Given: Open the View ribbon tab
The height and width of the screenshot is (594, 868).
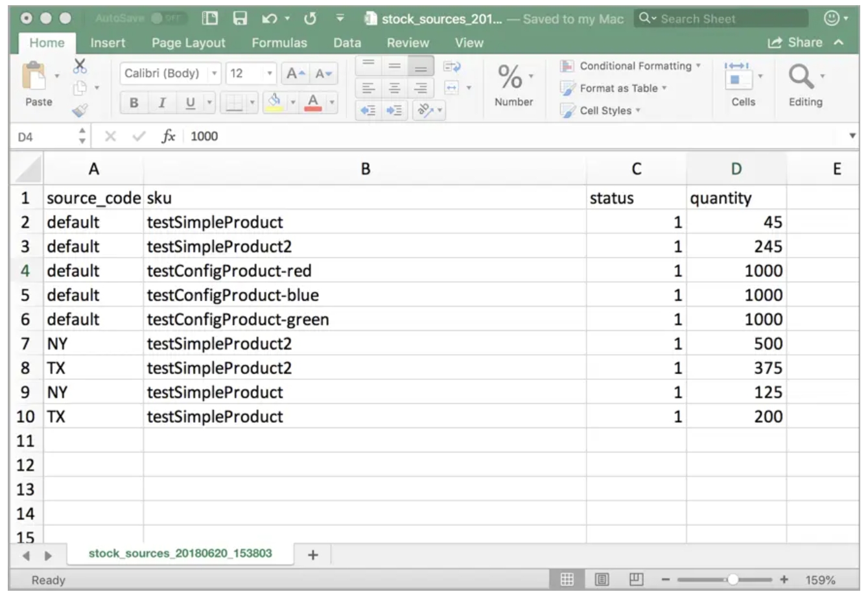Looking at the screenshot, I should click(469, 43).
